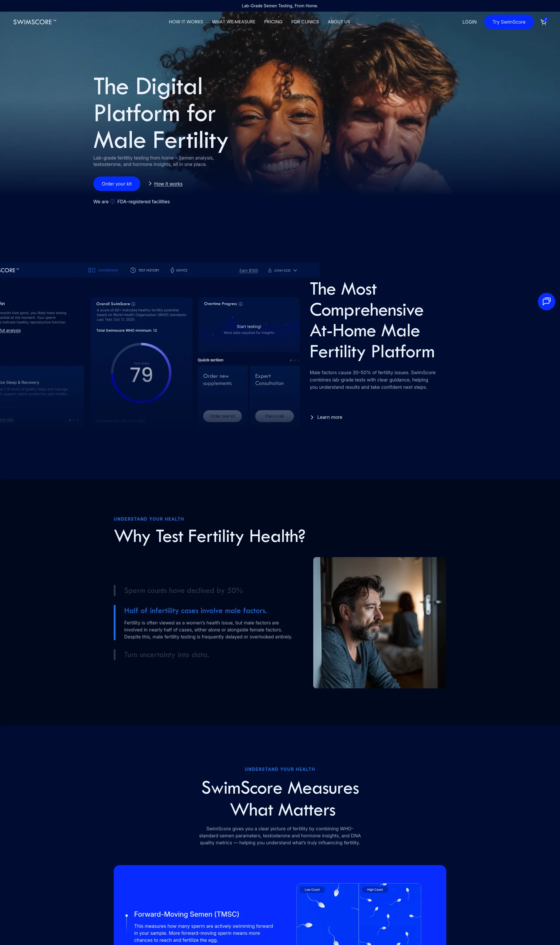Click the John Doe user icon
The image size is (560, 945).
coord(270,270)
